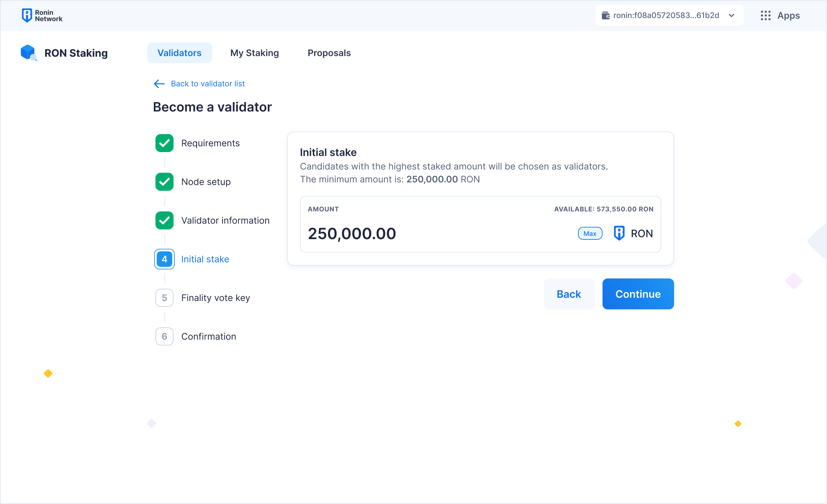Viewport: 827px width, 504px height.
Task: Select the Requirements step label
Action: click(210, 143)
